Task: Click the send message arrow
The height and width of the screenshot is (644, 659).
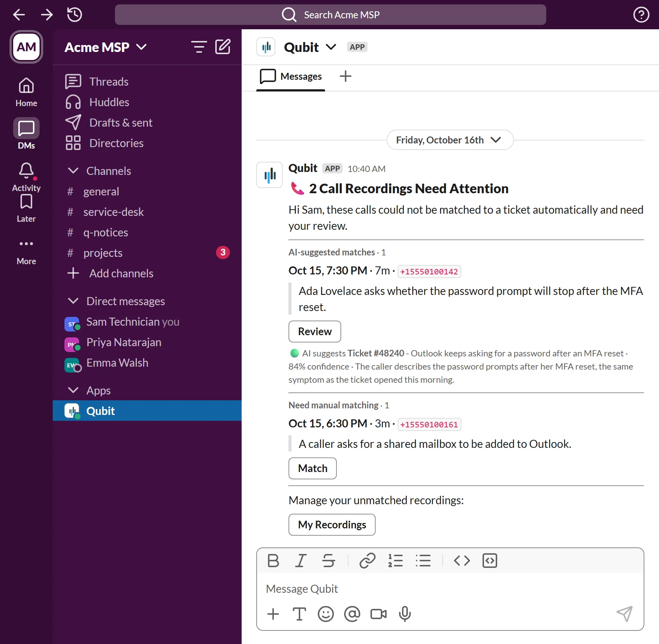Action: 625,614
